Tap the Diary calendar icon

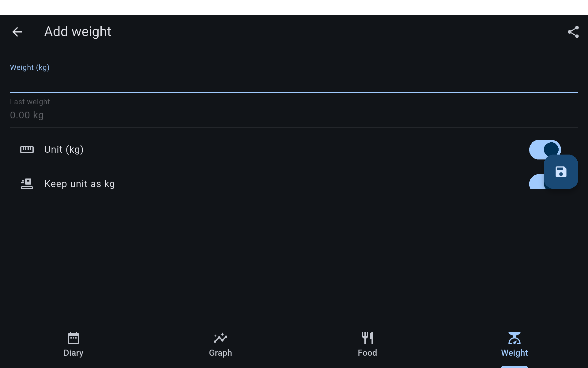pos(73,338)
